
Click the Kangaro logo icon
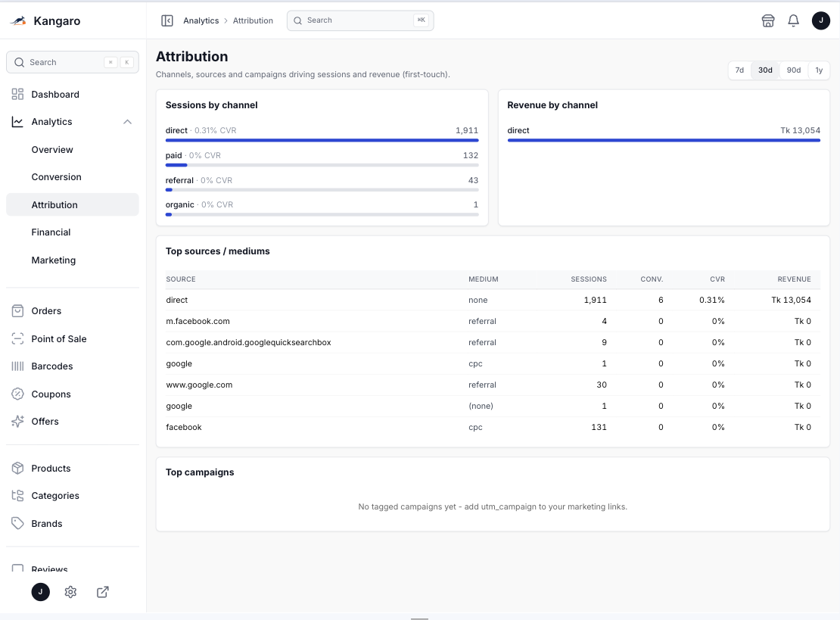18,21
